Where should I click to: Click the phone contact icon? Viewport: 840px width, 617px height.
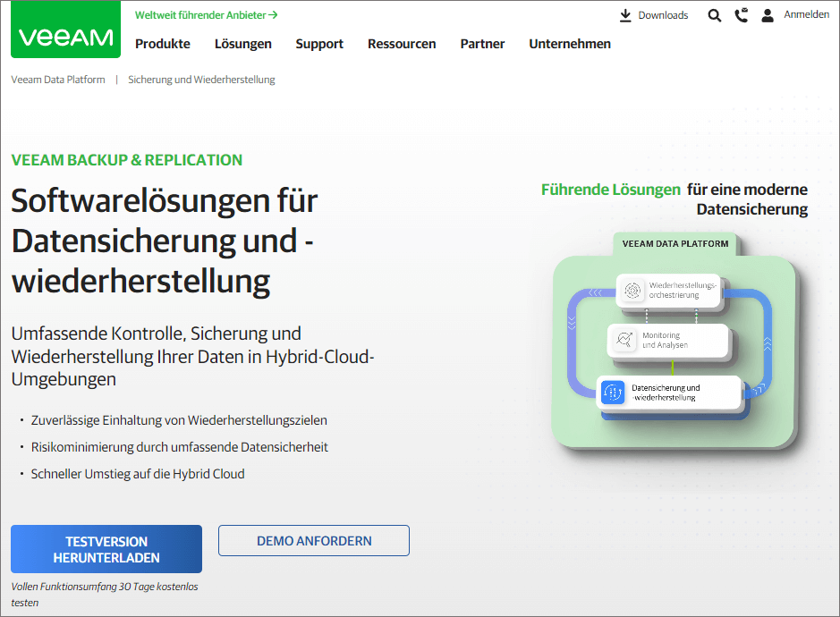tap(741, 15)
